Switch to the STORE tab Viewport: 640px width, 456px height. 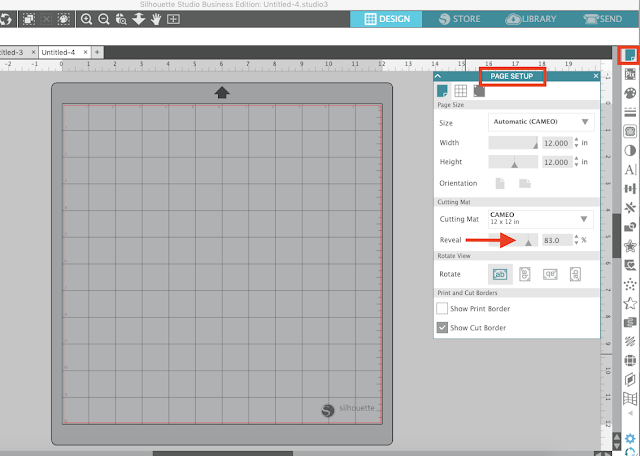point(459,19)
